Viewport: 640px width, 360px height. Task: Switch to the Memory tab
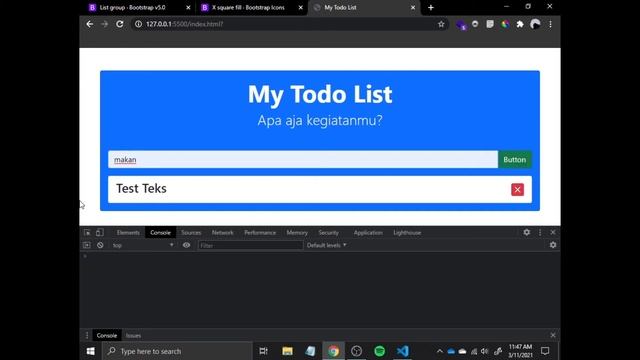pyautogui.click(x=297, y=233)
